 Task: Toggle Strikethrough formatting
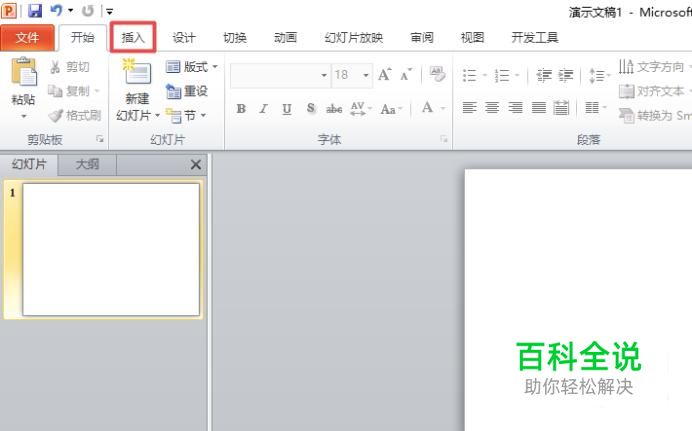[x=334, y=109]
